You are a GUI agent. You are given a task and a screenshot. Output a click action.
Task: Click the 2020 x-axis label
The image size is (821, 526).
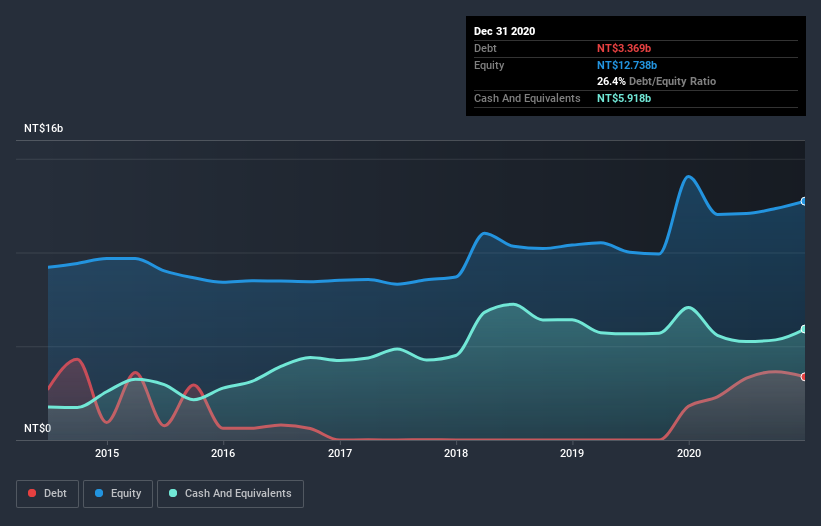click(689, 453)
